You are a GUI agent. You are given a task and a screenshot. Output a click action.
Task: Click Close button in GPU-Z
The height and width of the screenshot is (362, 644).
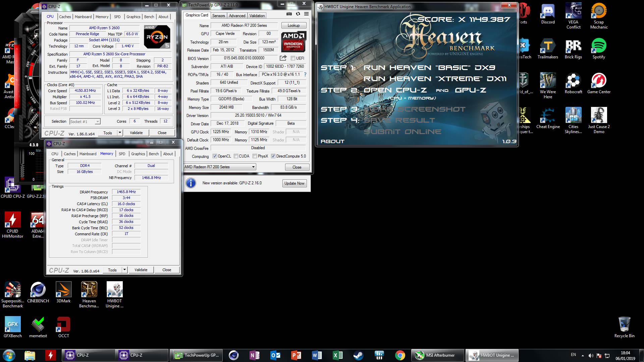[x=297, y=167]
